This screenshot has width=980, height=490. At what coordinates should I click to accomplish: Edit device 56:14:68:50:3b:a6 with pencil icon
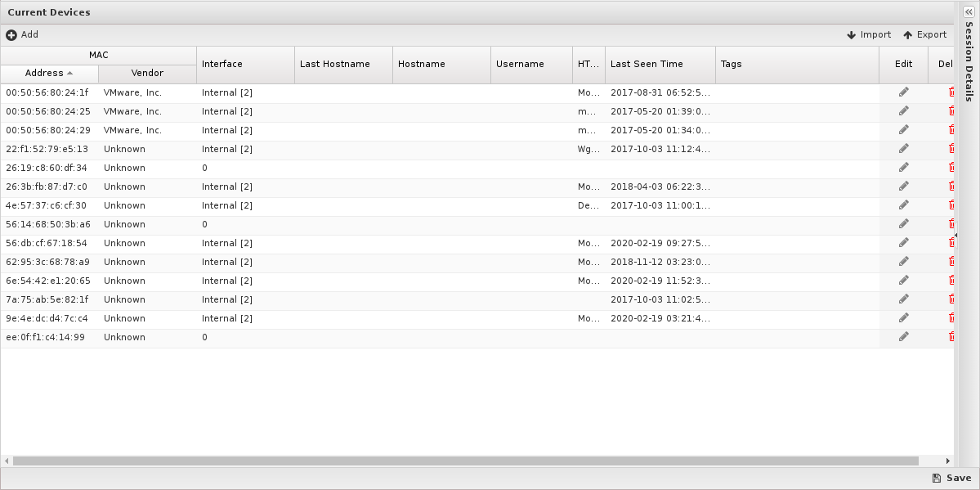click(903, 224)
